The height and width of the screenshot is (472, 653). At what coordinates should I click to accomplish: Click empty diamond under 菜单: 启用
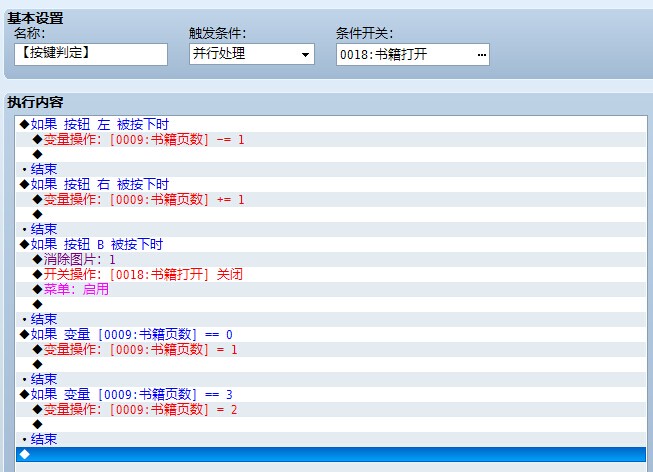click(331, 305)
